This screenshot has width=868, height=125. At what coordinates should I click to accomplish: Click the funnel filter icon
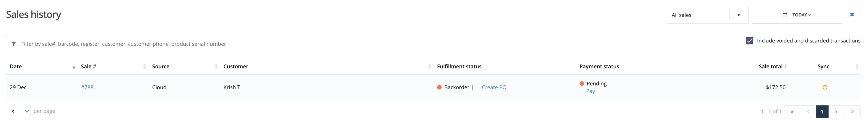click(13, 44)
